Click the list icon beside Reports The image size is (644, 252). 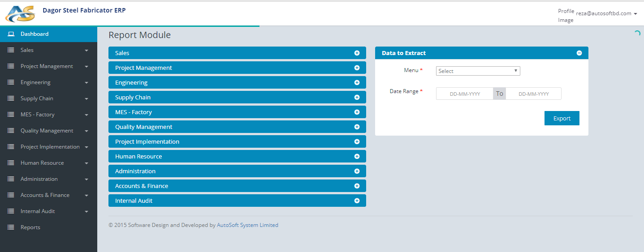click(11, 227)
